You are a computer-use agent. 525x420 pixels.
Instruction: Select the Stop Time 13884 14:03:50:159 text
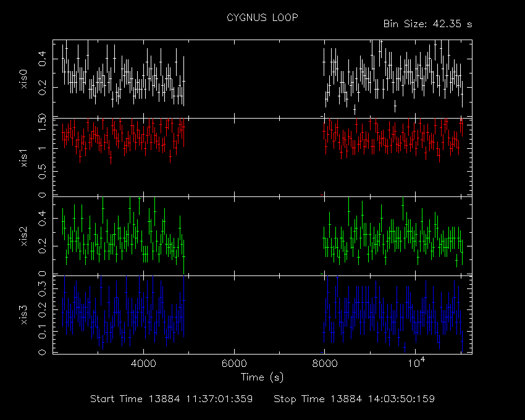click(355, 399)
